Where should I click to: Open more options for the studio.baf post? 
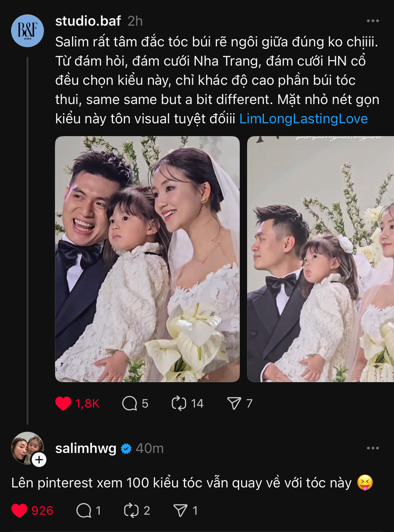point(373,21)
